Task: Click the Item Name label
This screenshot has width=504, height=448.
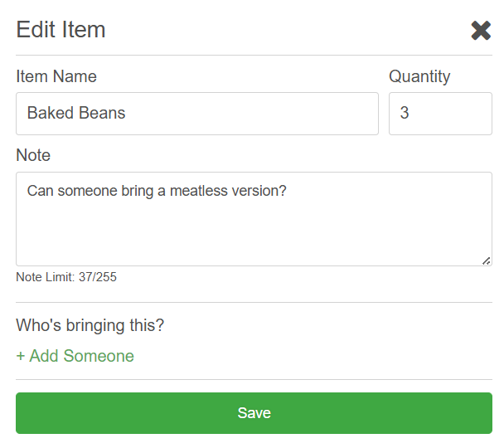Action: tap(56, 76)
